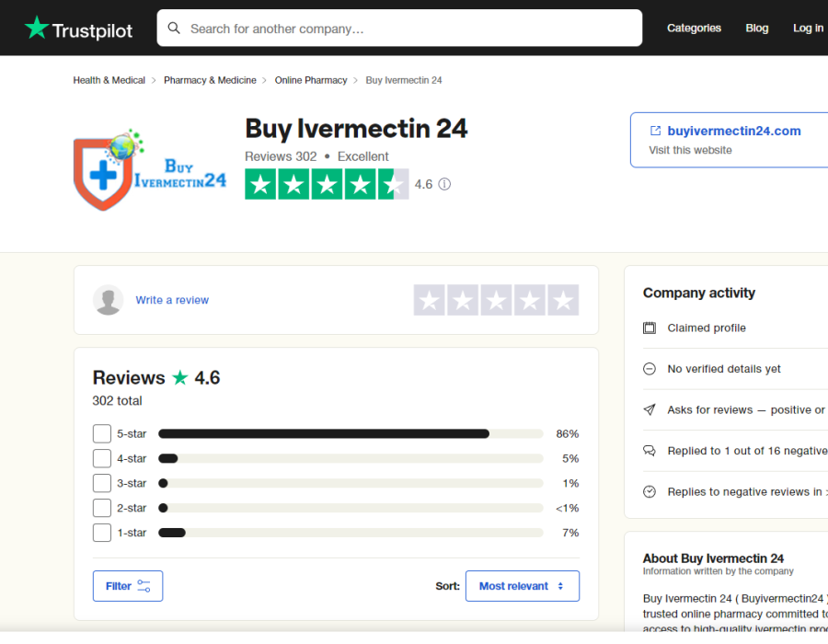Click the No verified details icon

[x=650, y=369]
